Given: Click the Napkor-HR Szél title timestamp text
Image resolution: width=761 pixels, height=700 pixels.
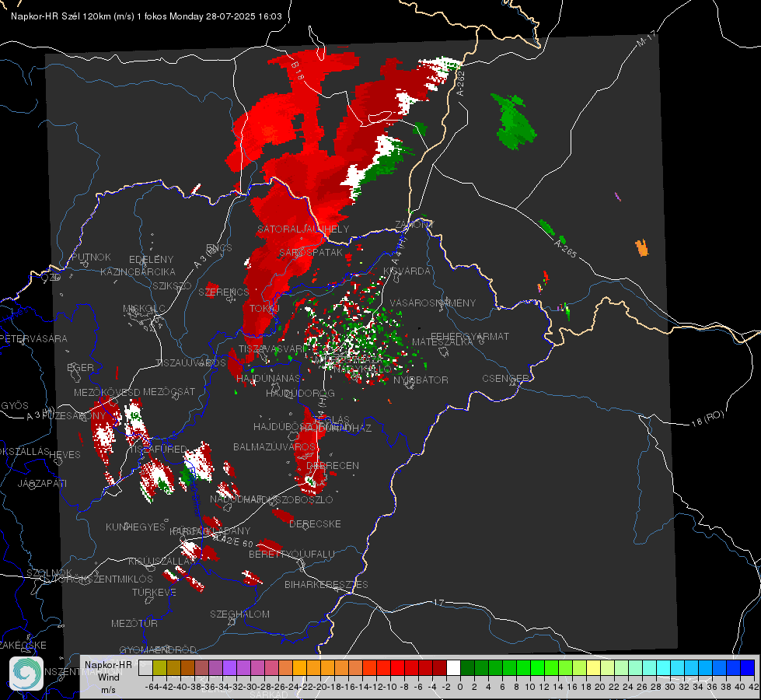Looking at the screenshot, I should [x=146, y=16].
